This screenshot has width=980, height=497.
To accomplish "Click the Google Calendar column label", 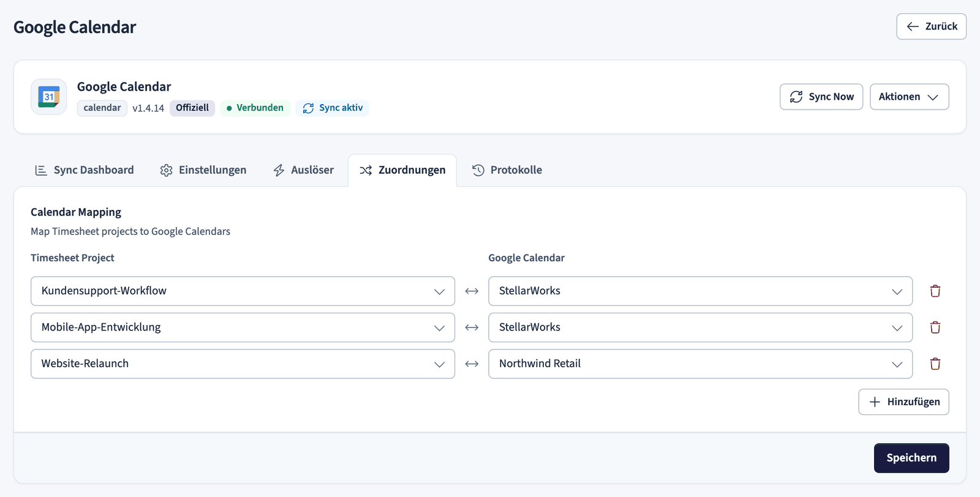I will click(526, 258).
